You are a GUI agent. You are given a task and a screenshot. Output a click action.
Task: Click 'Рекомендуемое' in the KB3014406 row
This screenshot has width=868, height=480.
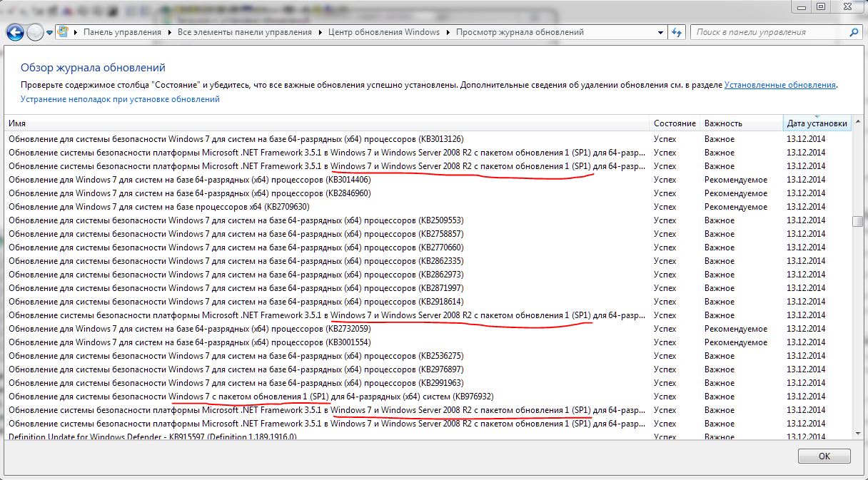click(x=736, y=180)
